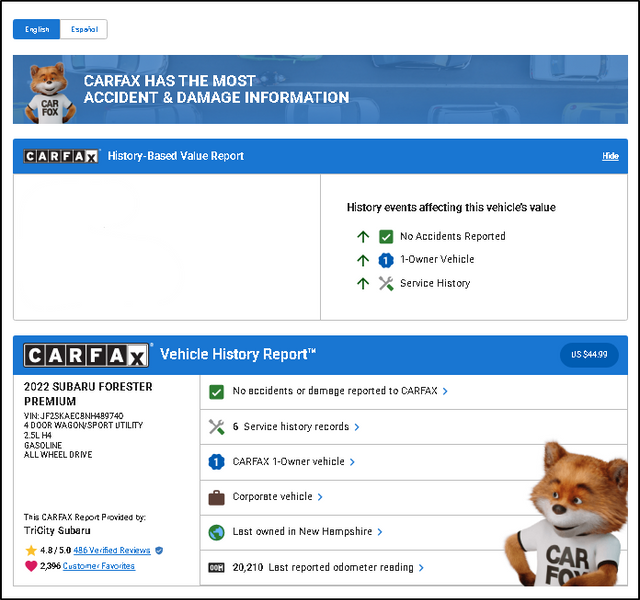Switch report language to English tab
The height and width of the screenshot is (600, 640).
[37, 29]
